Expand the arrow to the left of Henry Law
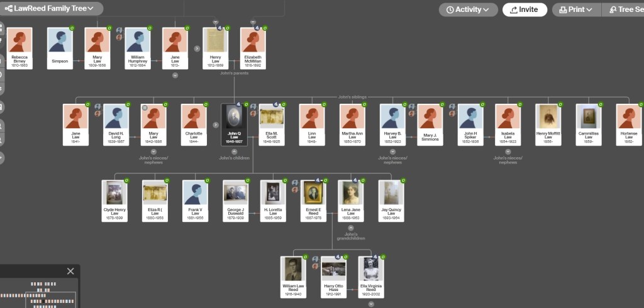This screenshot has height=308, width=644. [x=196, y=48]
